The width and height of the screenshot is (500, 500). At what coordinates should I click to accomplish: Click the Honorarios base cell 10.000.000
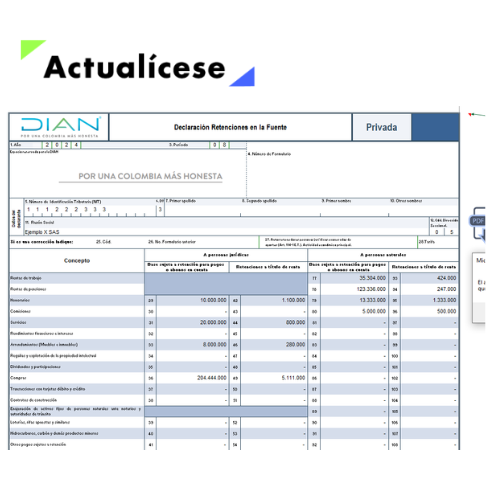point(192,300)
